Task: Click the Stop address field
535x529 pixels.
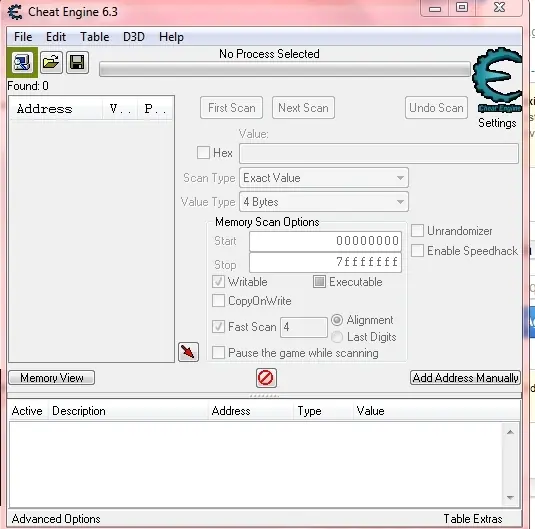Action: click(x=326, y=262)
